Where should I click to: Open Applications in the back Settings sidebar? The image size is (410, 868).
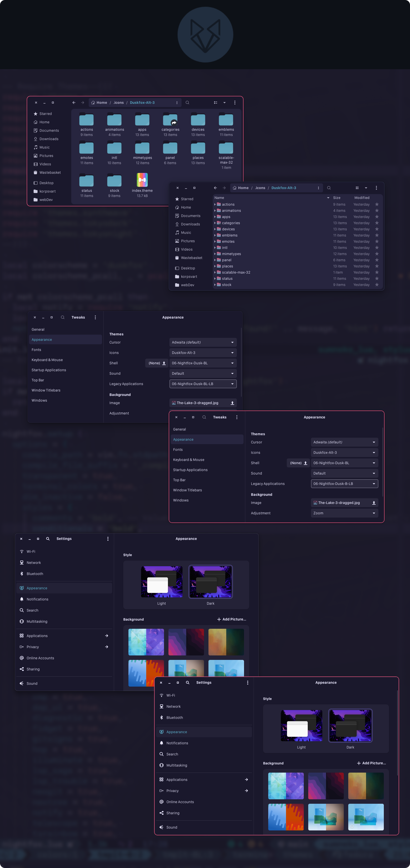pyautogui.click(x=64, y=636)
